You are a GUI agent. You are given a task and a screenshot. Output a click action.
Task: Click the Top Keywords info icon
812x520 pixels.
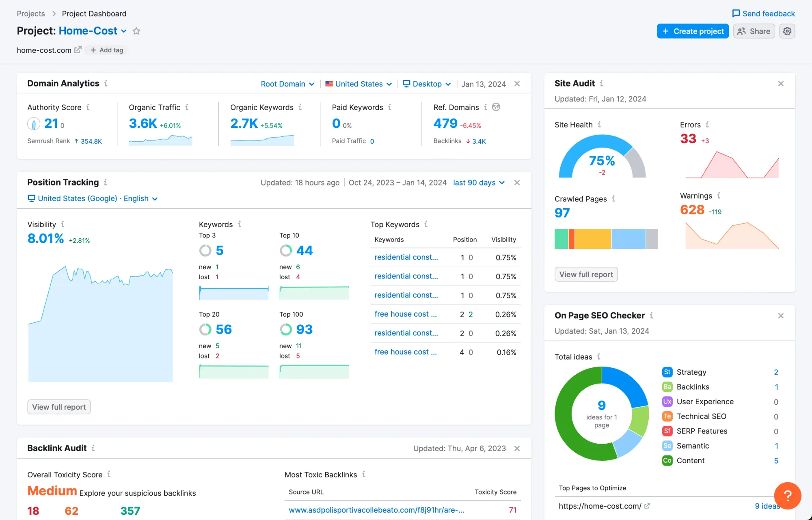(x=426, y=224)
